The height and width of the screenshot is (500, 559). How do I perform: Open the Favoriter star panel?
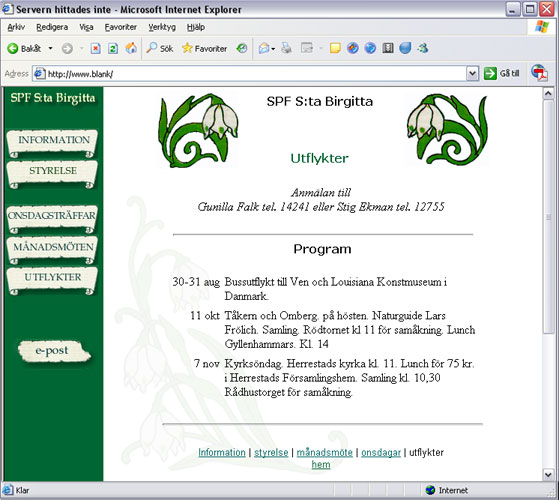[205, 48]
